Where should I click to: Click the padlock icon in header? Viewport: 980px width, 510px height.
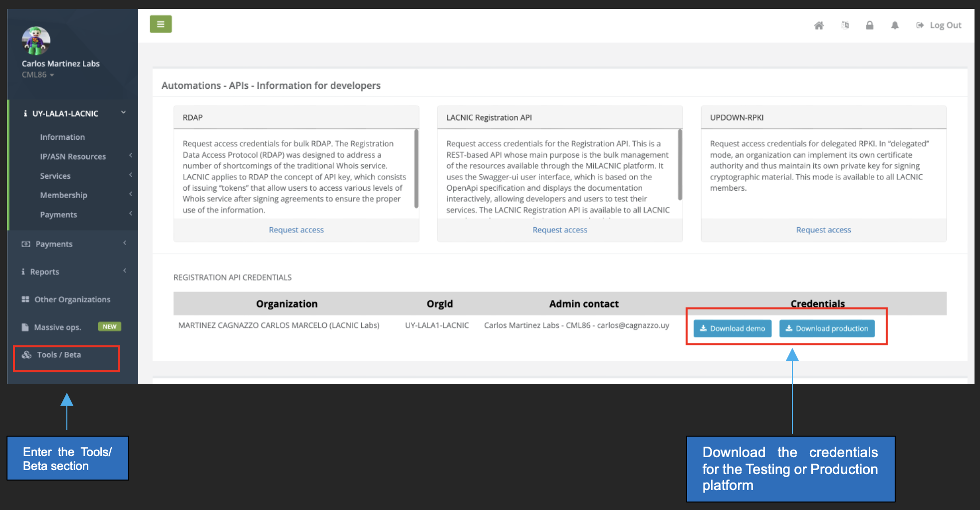(870, 25)
